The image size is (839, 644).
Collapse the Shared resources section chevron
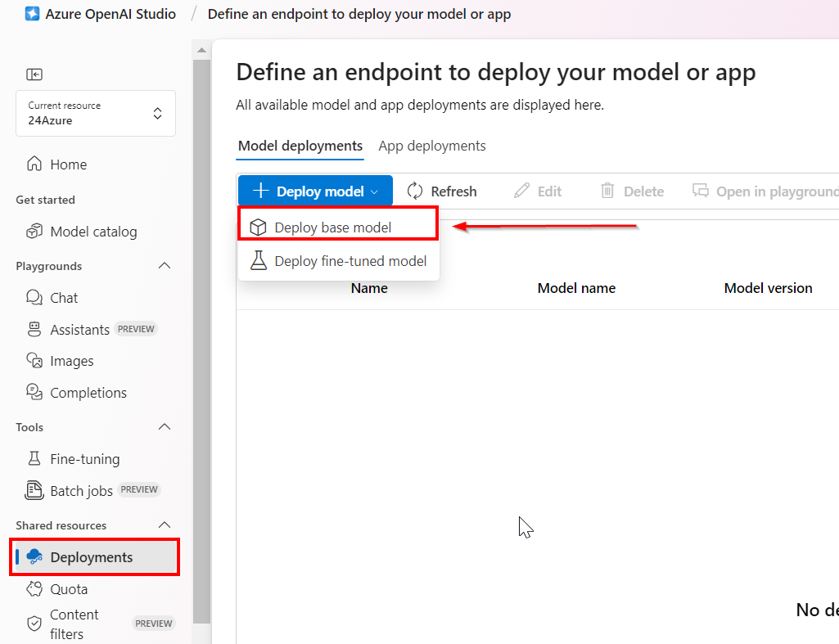point(165,525)
